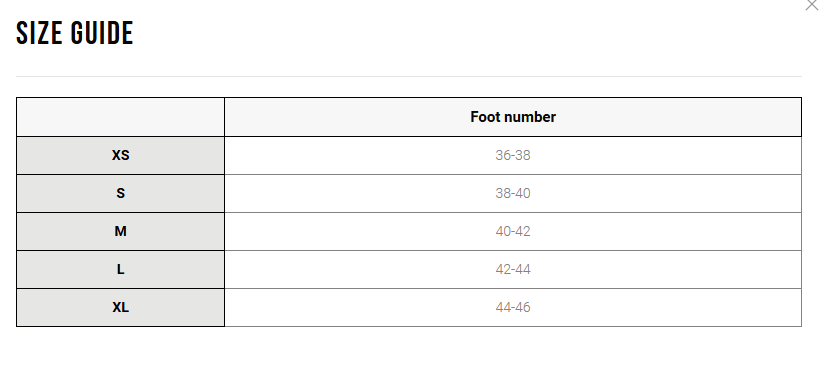
Task: Click the blank space right of XS label
Action: pyautogui.click(x=176, y=155)
